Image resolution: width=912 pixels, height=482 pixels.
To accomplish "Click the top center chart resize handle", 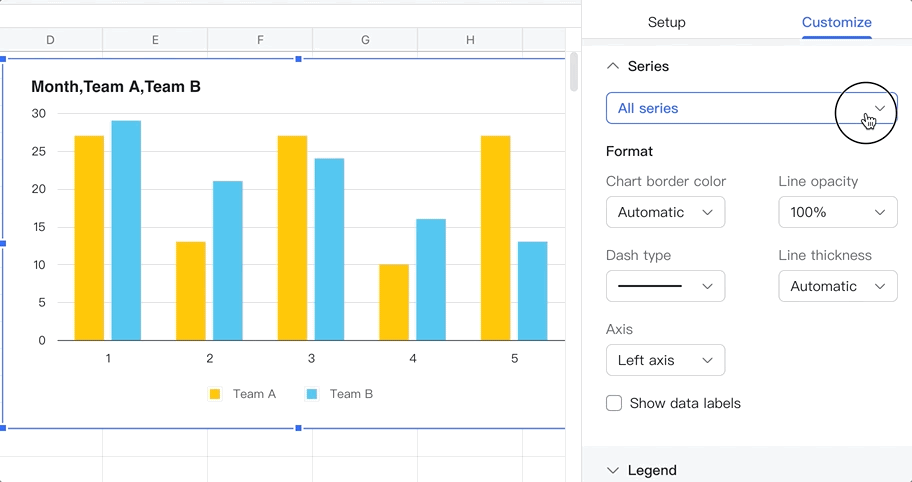I will (298, 60).
